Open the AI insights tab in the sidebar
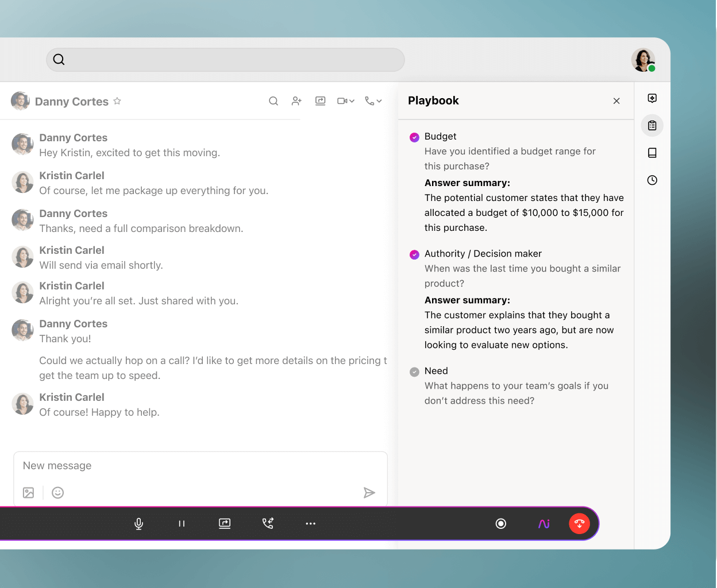Viewport: 717px width, 588px height. pos(652,98)
